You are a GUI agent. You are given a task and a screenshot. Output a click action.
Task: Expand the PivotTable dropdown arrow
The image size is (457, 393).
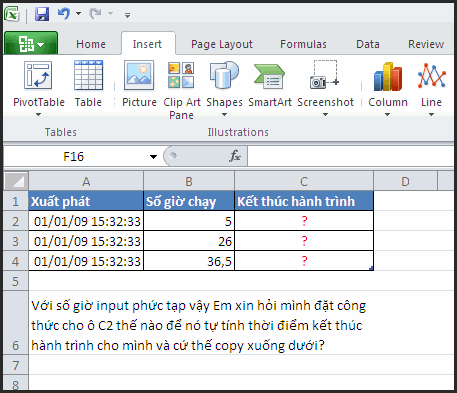click(x=39, y=115)
